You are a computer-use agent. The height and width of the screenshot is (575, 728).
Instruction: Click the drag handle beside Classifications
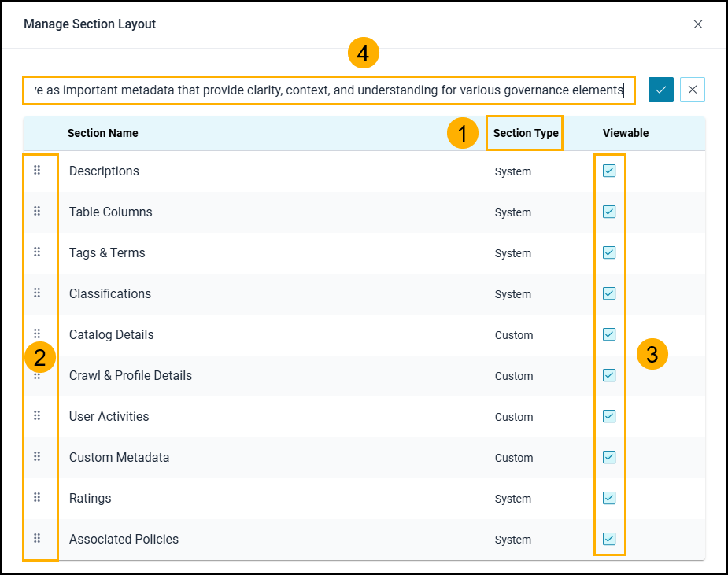tap(37, 293)
